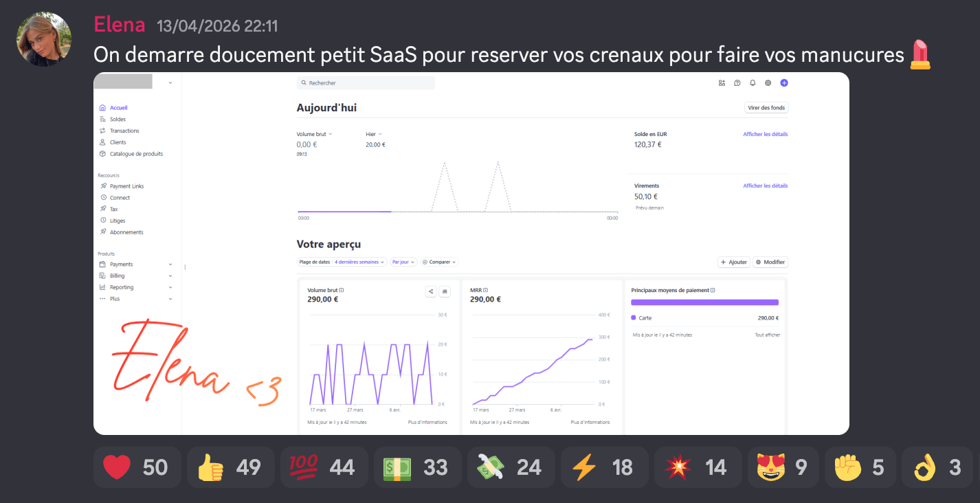
Task: Toggle the lightning bolt reaction with 18
Action: coord(604,467)
